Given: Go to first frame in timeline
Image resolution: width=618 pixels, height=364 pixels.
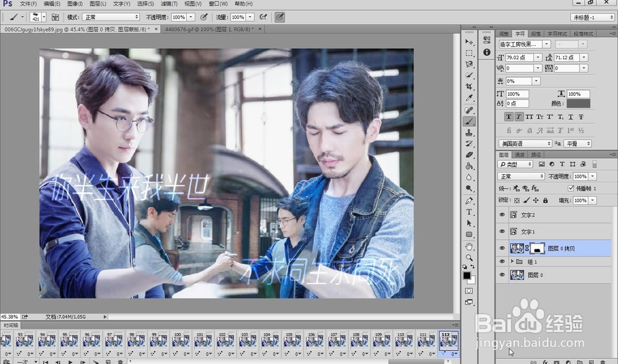Looking at the screenshot, I should [46, 362].
